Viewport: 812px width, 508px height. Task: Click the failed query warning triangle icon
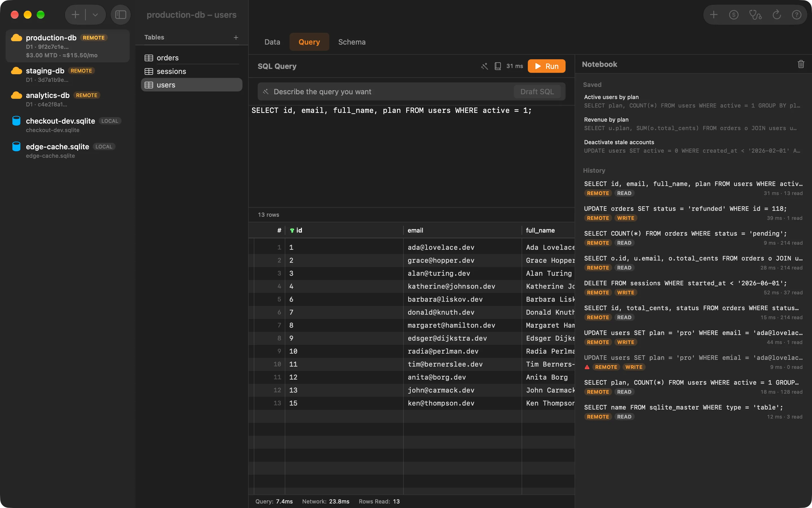587,367
